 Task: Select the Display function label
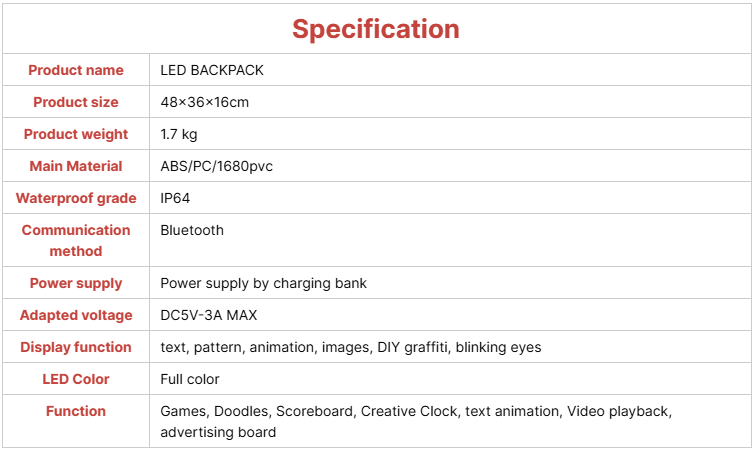(76, 347)
